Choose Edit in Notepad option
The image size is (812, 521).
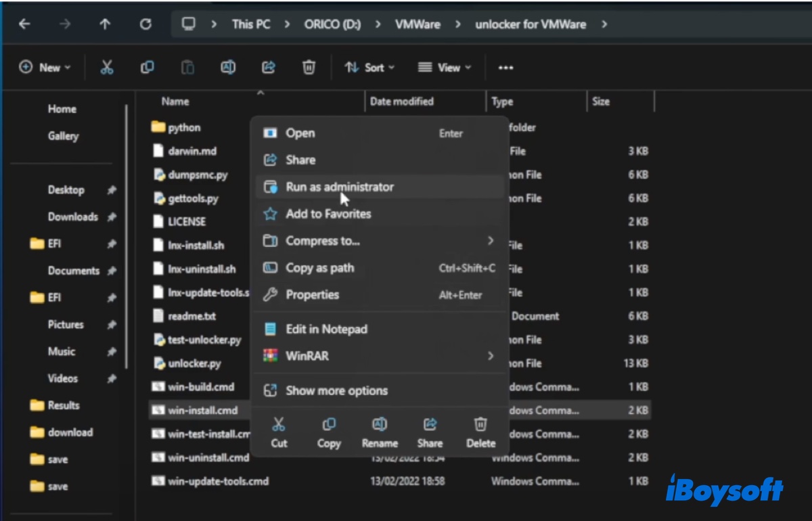[326, 330]
